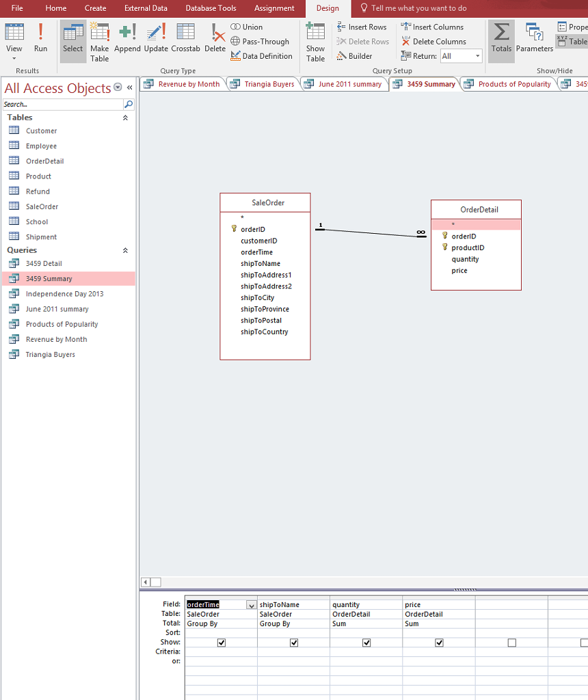Viewport: 588px width, 700px height.
Task: Switch to the Assignment ribbon tab
Action: [274, 8]
